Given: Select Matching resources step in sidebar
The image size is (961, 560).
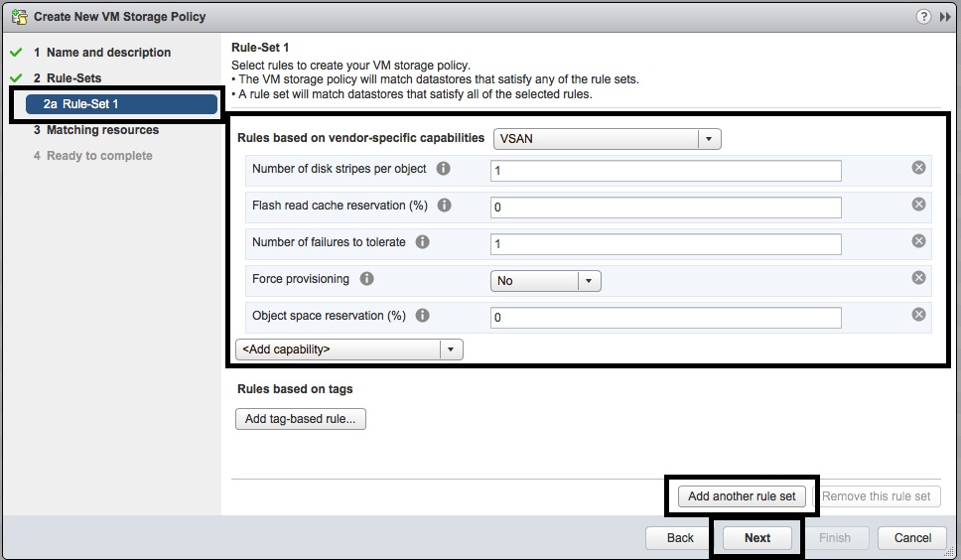Looking at the screenshot, I should pos(102,130).
